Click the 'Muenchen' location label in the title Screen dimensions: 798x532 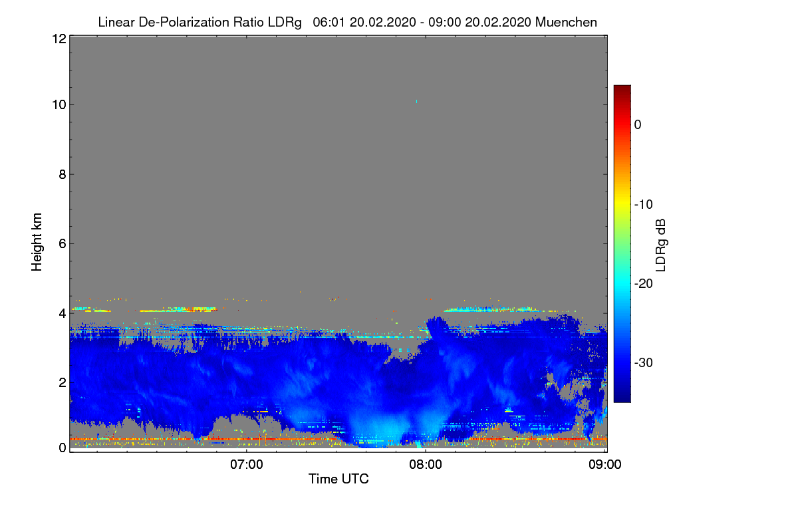tap(566, 22)
